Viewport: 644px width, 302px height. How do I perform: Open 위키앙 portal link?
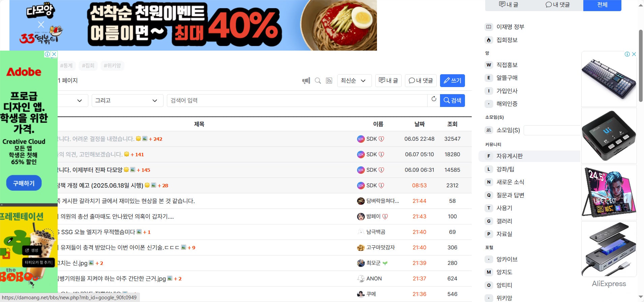504,298
